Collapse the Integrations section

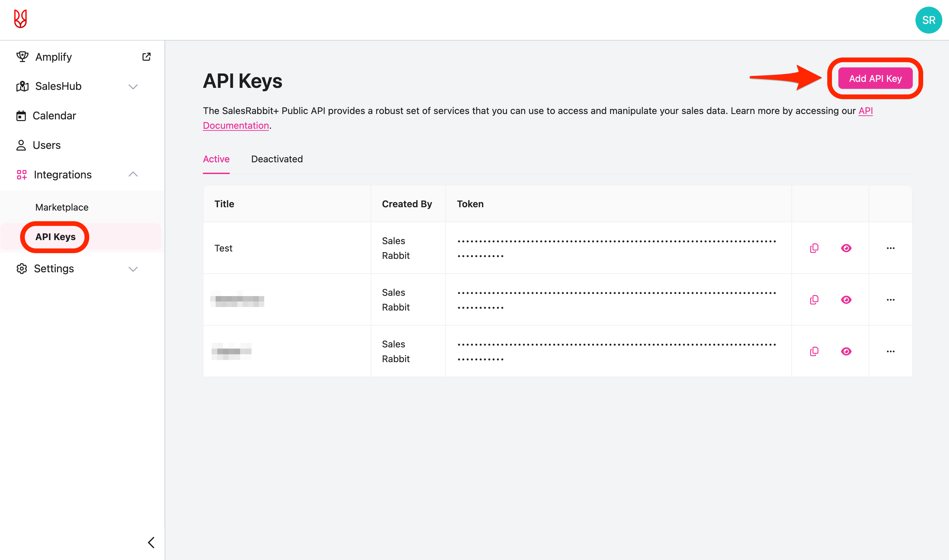(x=133, y=174)
